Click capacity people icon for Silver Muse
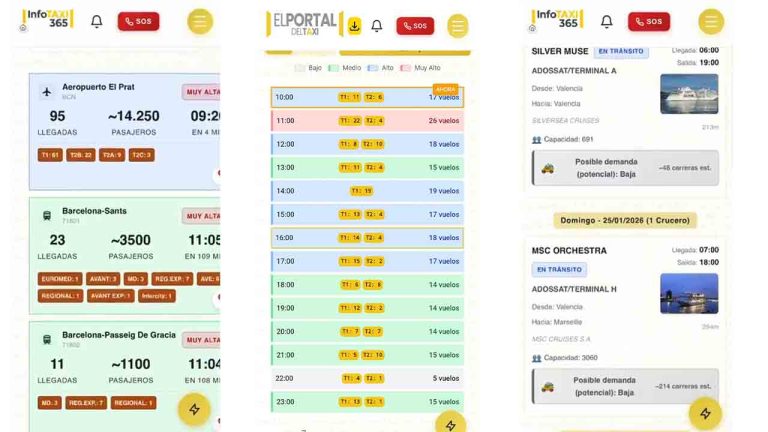Image resolution: width=768 pixels, height=432 pixels. click(536, 140)
